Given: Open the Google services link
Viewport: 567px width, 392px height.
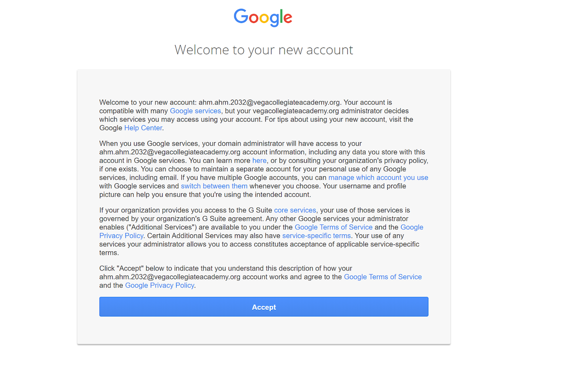Looking at the screenshot, I should click(195, 111).
